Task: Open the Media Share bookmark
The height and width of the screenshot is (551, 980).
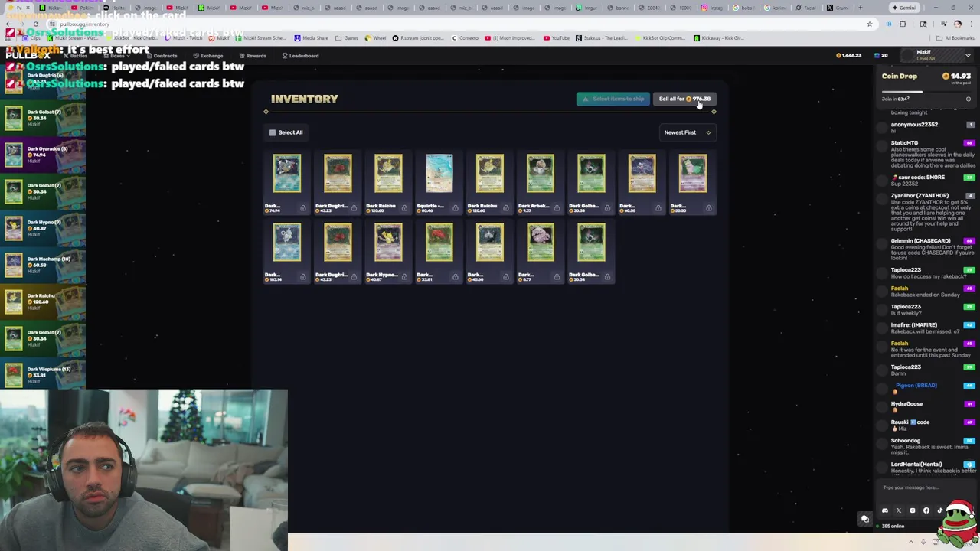Action: [x=311, y=38]
